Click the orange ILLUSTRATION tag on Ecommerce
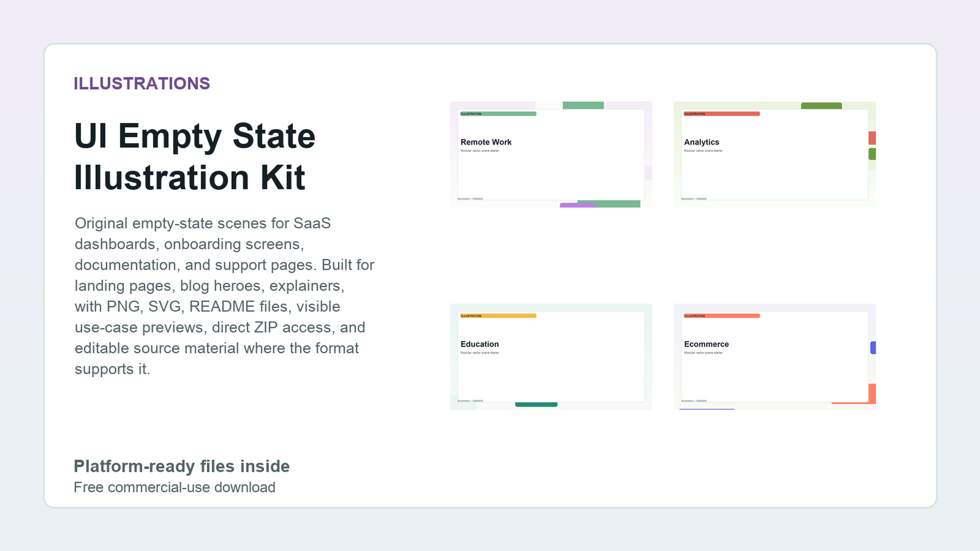The image size is (980, 551). pyautogui.click(x=721, y=316)
